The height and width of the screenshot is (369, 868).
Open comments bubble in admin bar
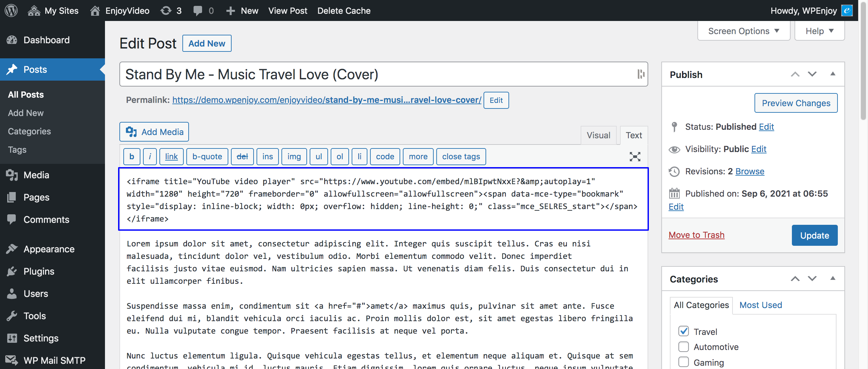tap(203, 10)
